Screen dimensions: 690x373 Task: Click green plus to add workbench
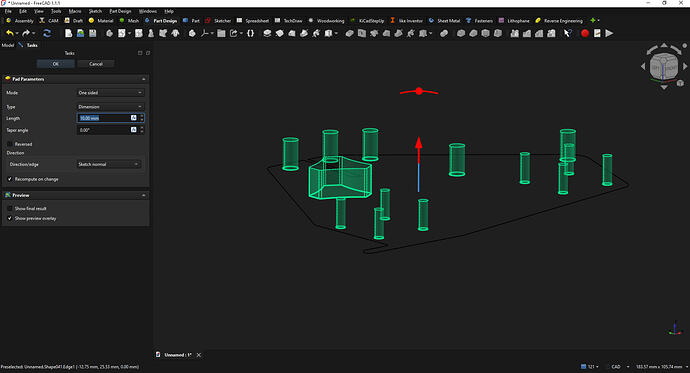click(x=593, y=20)
